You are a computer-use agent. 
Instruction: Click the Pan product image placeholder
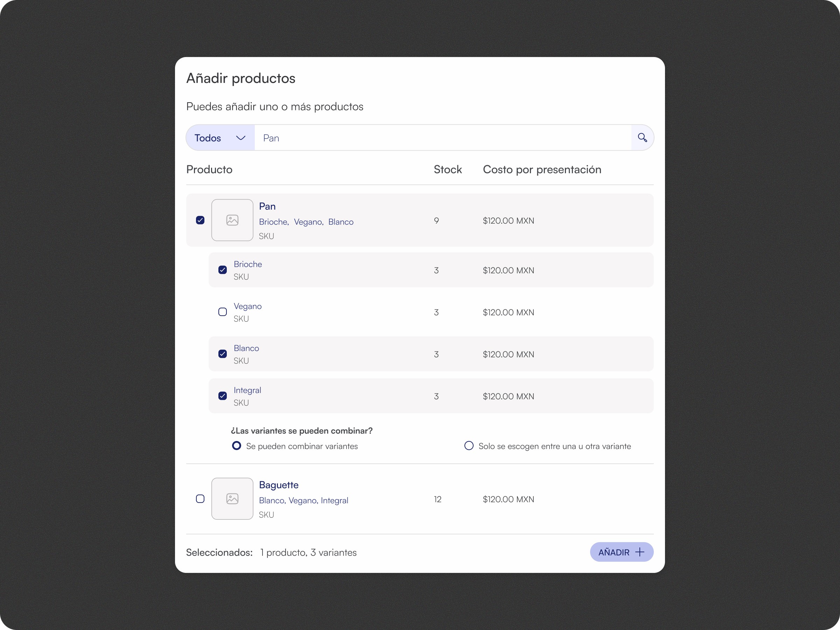pyautogui.click(x=232, y=220)
